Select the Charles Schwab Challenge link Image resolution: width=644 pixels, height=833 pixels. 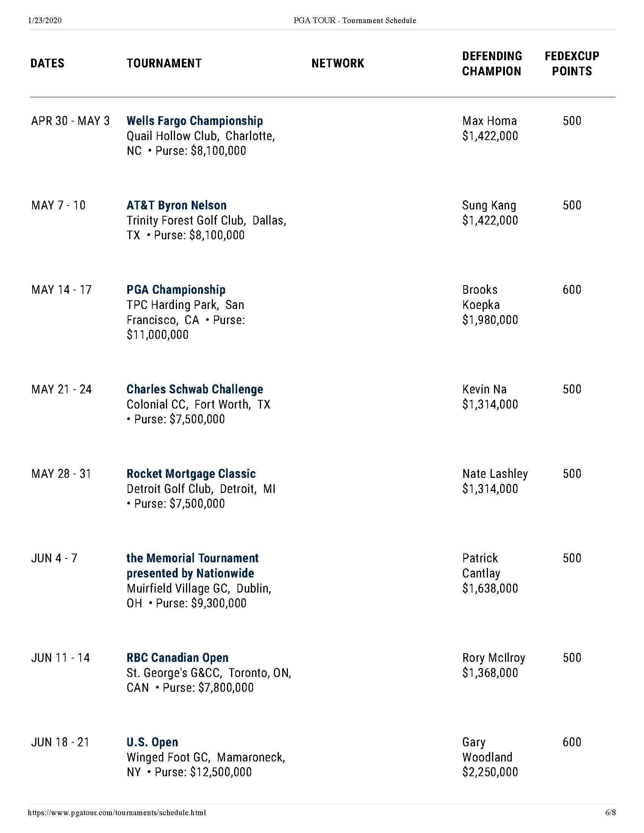[x=195, y=389]
